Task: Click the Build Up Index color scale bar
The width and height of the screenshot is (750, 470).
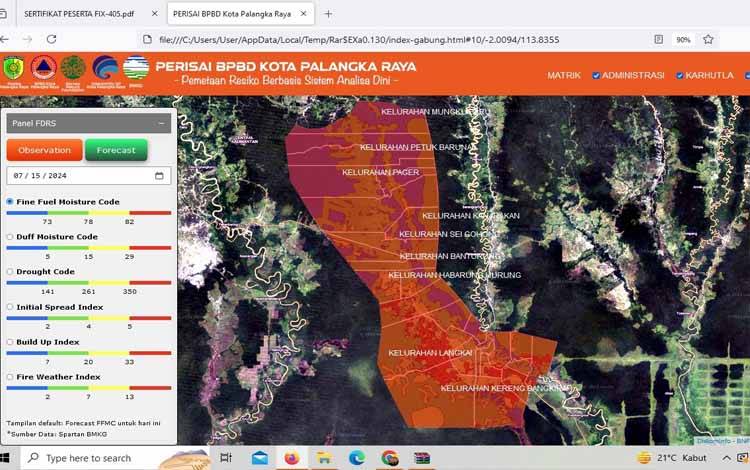Action: click(x=88, y=353)
